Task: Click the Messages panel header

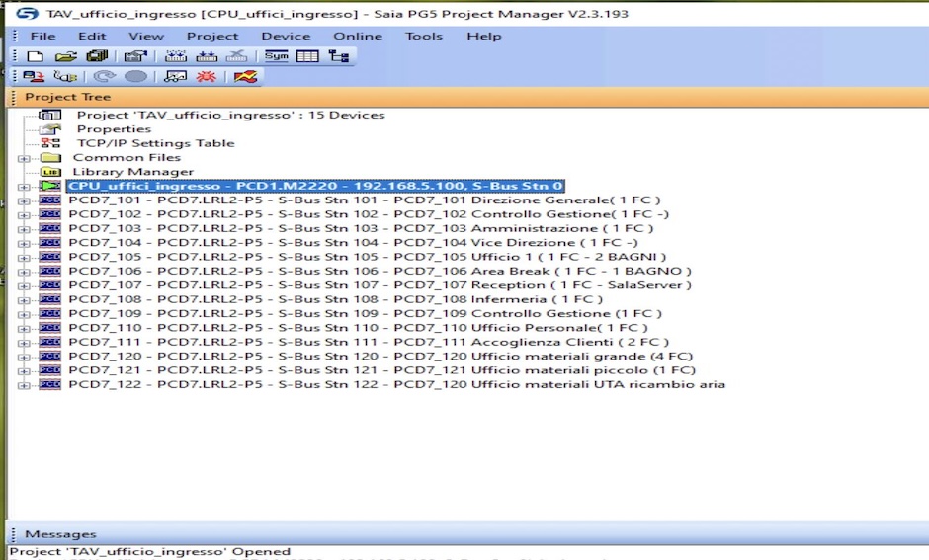Action: 60,534
